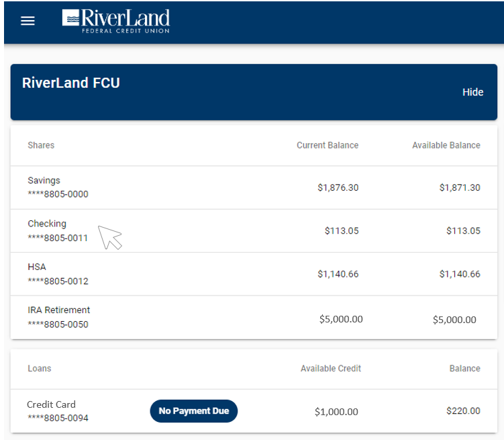Click the Credit Card balance $220.00
The image size is (504, 440).
pos(463,410)
